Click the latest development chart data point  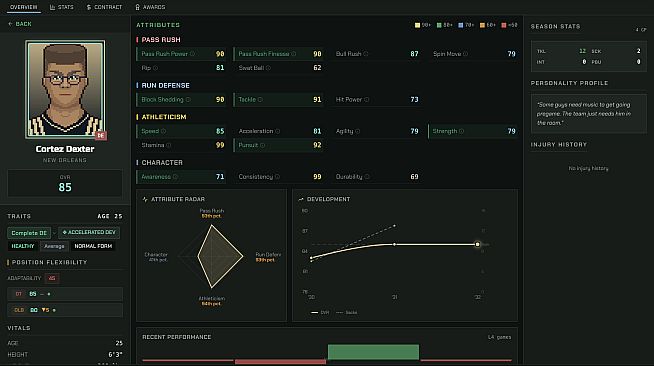[478, 244]
